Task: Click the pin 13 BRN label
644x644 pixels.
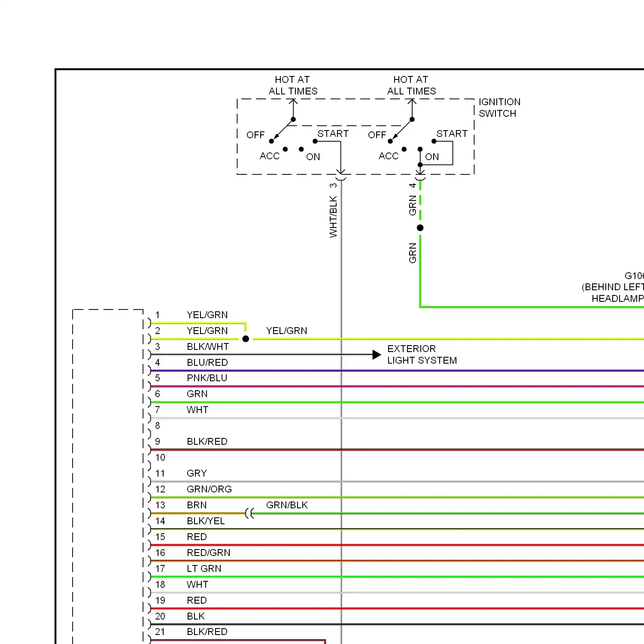Action: point(197,505)
